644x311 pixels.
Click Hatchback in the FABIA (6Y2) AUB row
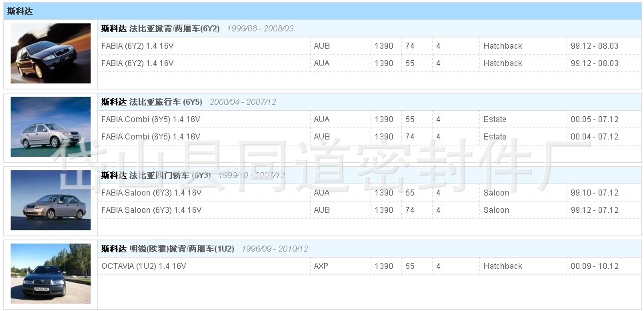[x=503, y=46]
